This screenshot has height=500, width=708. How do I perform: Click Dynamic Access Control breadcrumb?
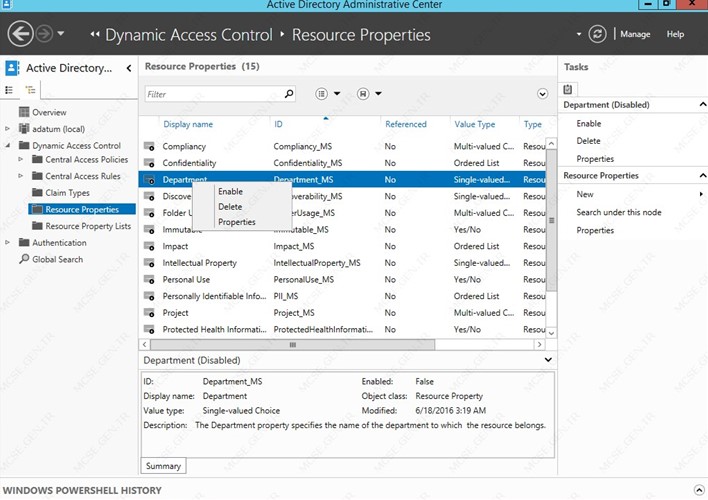(189, 35)
